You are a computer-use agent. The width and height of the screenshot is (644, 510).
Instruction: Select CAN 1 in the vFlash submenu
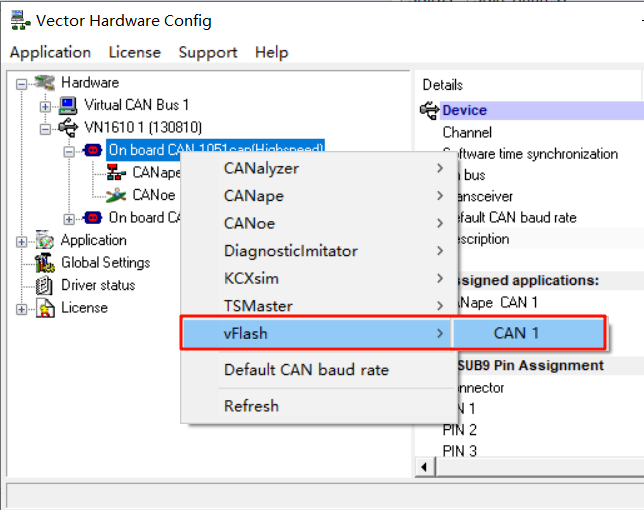(x=528, y=333)
